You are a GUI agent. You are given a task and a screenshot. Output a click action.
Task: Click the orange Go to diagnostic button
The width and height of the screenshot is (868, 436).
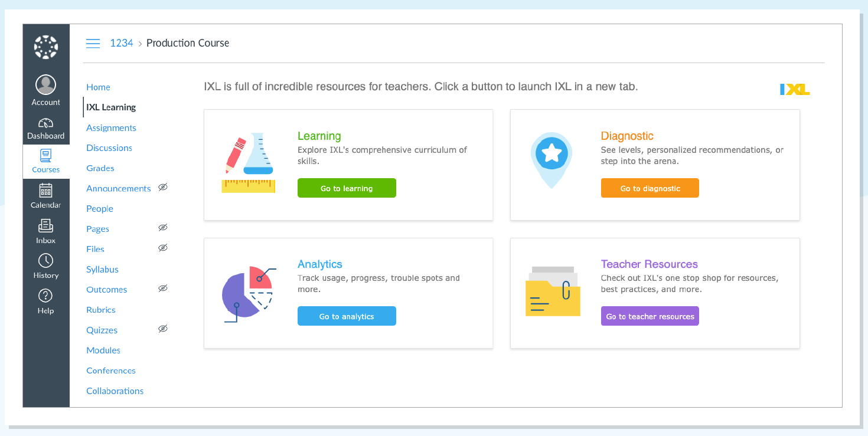pyautogui.click(x=650, y=188)
